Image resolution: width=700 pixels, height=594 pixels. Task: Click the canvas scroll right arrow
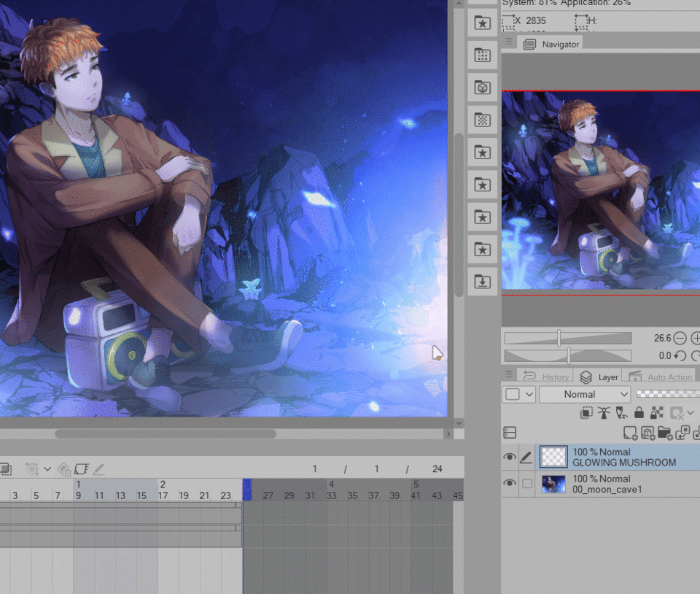pos(448,433)
